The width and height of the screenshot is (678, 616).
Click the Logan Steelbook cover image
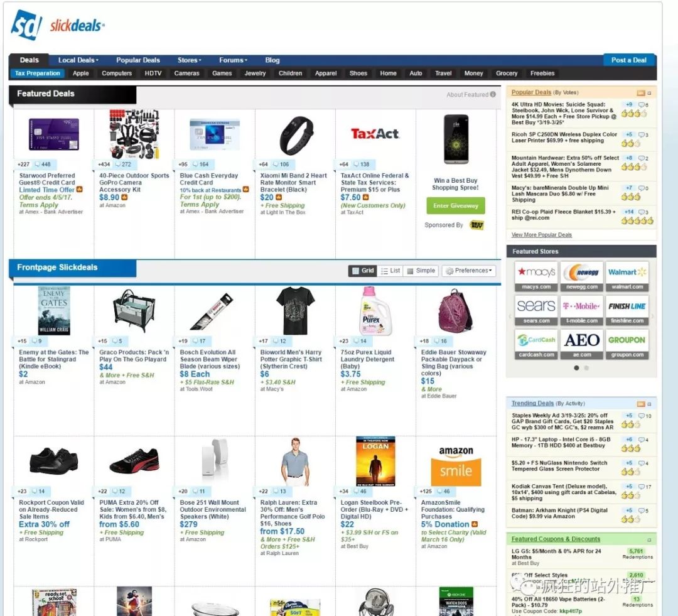(x=375, y=461)
